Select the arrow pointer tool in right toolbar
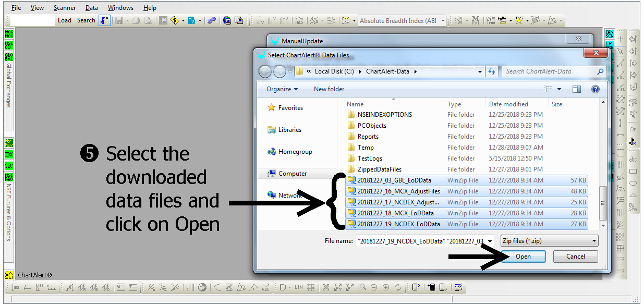The width and height of the screenshot is (644, 305). point(620,51)
